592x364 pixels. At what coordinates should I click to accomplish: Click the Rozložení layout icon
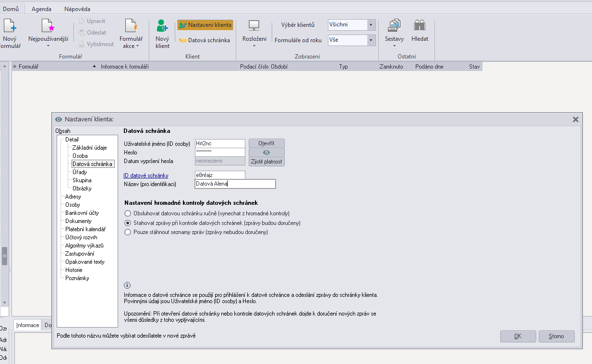click(x=254, y=26)
